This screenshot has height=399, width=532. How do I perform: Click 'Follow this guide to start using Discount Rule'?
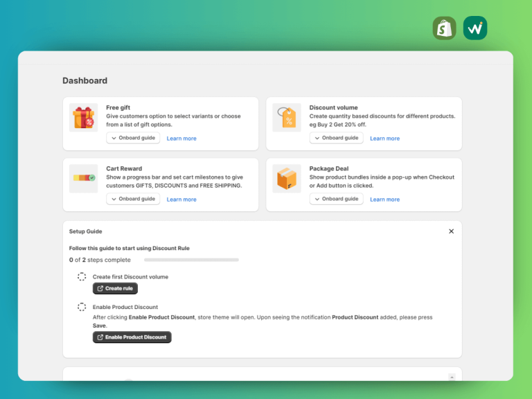pyautogui.click(x=130, y=249)
